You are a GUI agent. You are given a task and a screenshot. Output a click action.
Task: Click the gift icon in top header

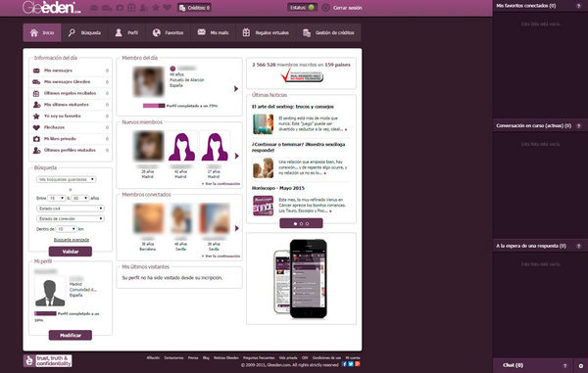131,8
